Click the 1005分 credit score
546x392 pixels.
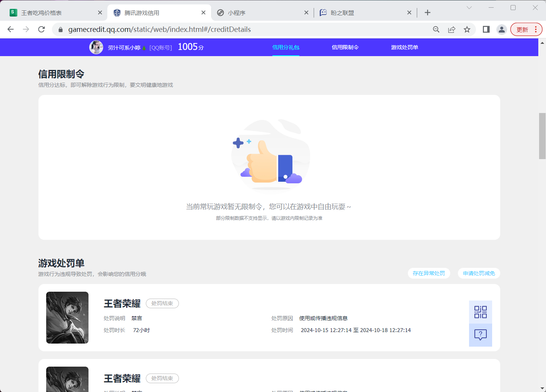point(190,47)
